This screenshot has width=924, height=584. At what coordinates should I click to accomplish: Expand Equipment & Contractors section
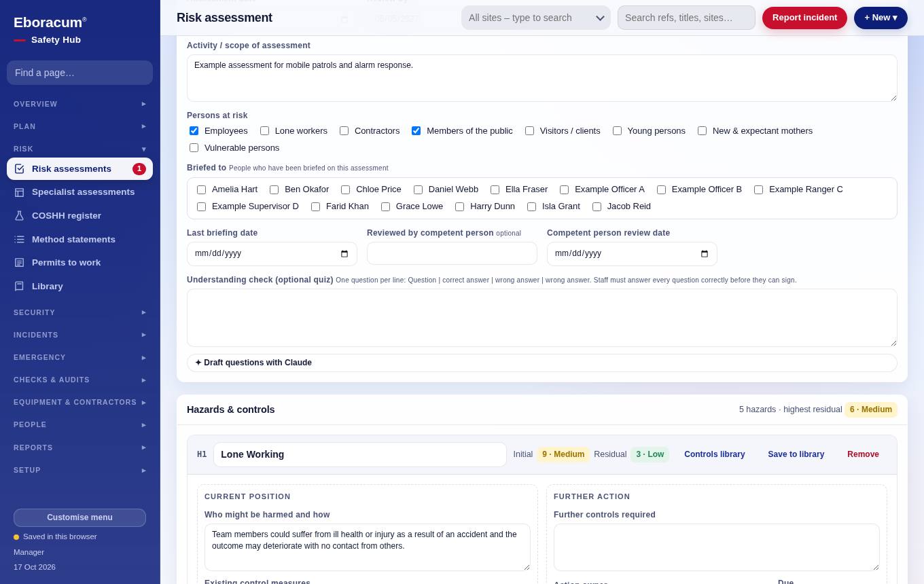point(80,402)
